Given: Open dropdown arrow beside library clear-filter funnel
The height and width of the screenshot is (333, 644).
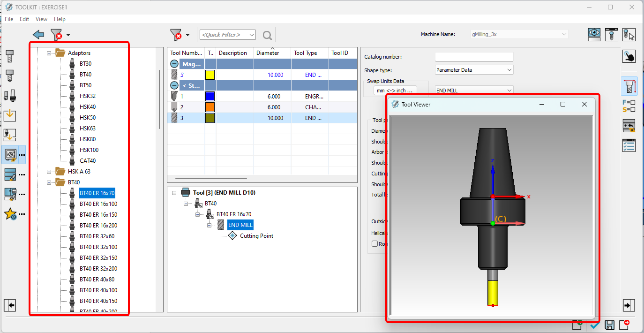Looking at the screenshot, I should point(68,35).
